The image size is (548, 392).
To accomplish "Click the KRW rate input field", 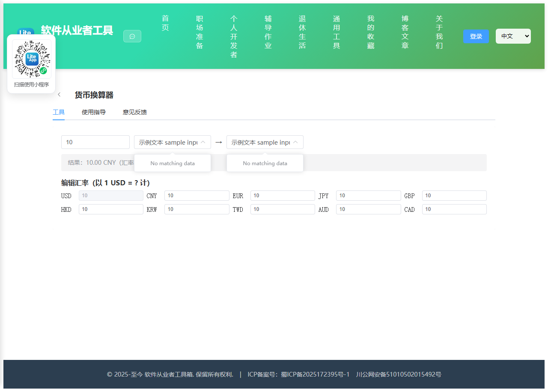I will 197,209.
